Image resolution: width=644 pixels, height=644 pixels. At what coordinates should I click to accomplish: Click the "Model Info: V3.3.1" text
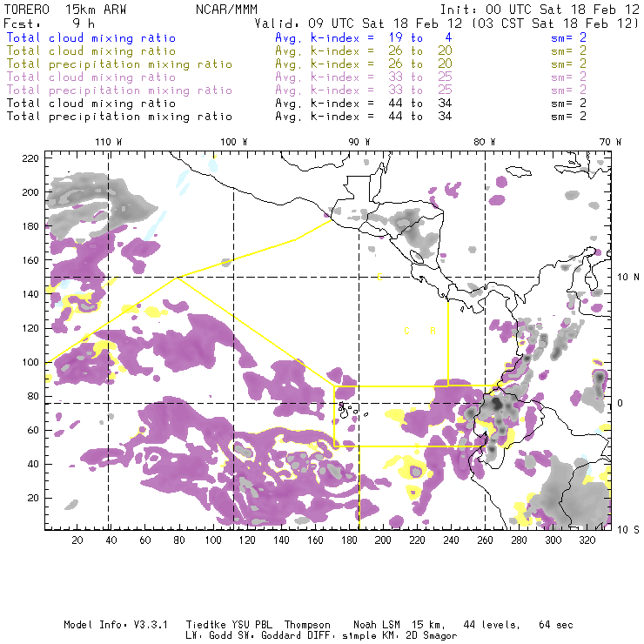point(116,625)
